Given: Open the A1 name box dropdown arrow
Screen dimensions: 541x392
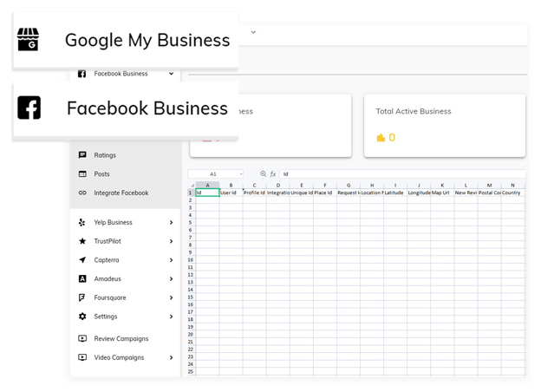Looking at the screenshot, I should point(241,174).
